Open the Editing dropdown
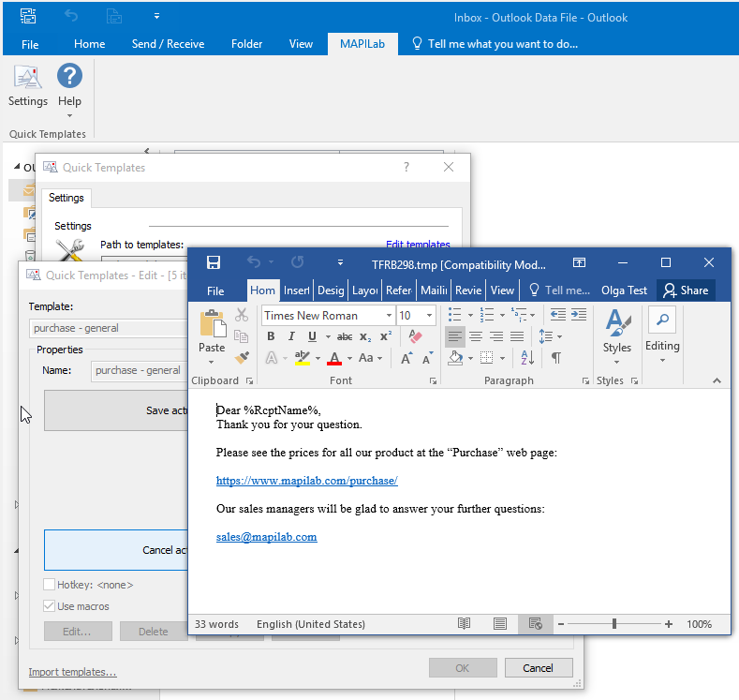This screenshot has height=700, width=739. click(x=662, y=335)
